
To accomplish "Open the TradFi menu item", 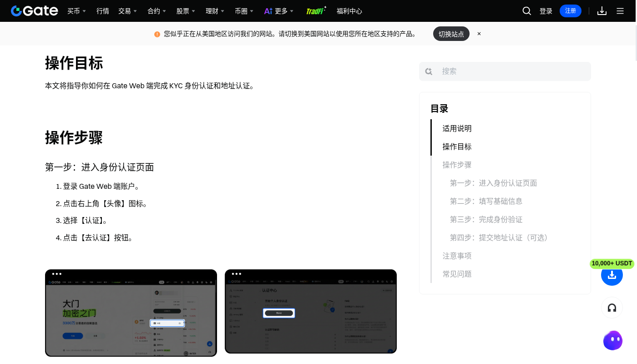I will click(316, 11).
